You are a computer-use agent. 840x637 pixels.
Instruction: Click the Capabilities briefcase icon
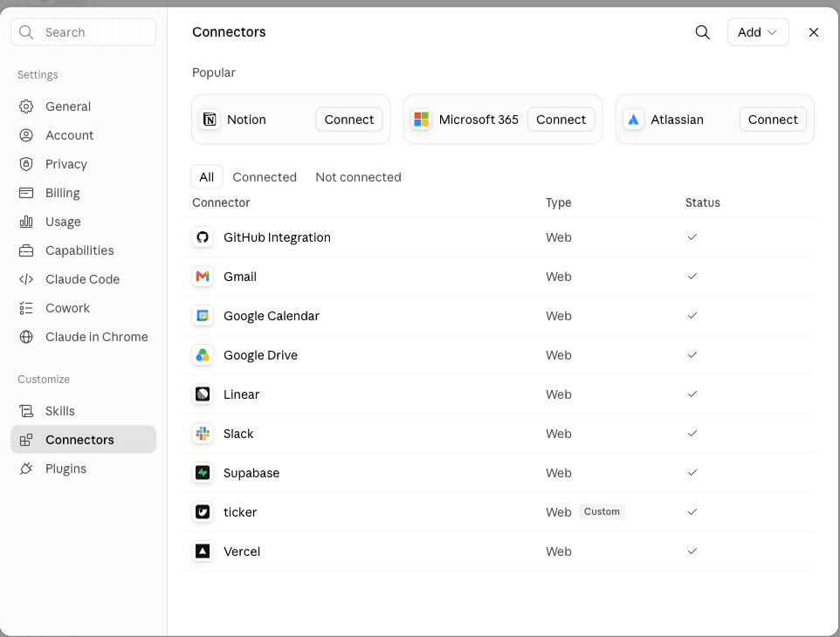pyautogui.click(x=26, y=250)
